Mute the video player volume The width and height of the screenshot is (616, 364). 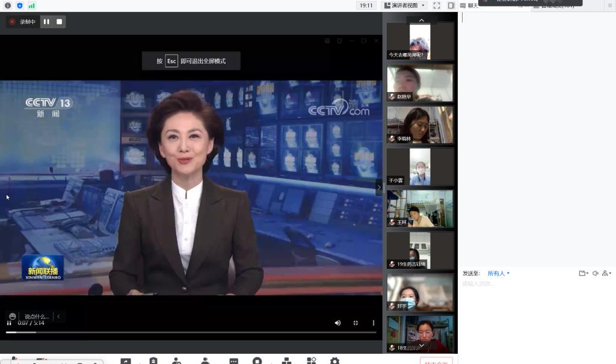[x=337, y=323]
